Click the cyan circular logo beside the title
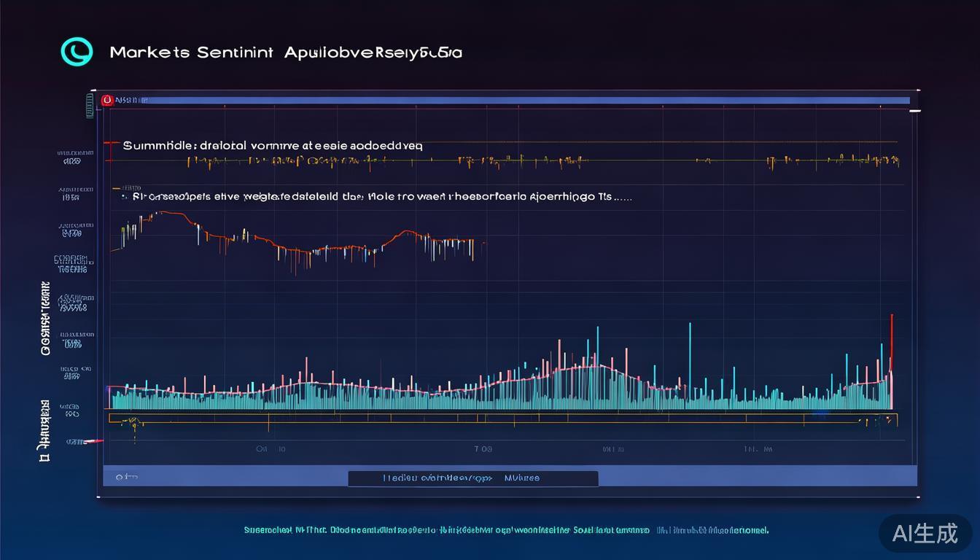Image resolution: width=980 pixels, height=560 pixels. [x=77, y=52]
